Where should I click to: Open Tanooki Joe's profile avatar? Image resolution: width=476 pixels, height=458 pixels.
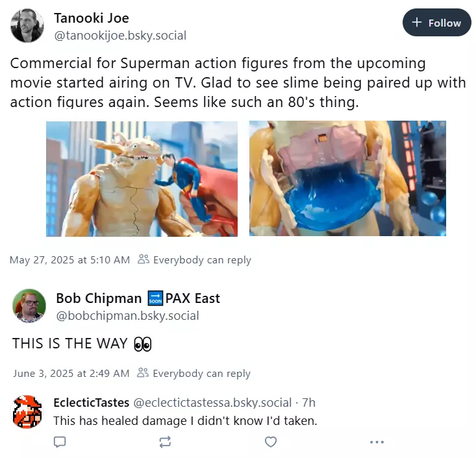point(27,25)
